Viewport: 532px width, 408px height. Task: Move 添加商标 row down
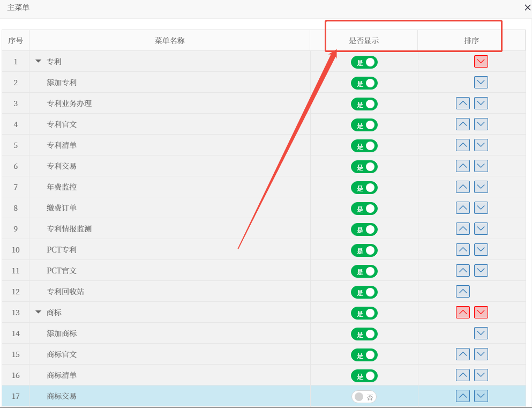click(481, 333)
